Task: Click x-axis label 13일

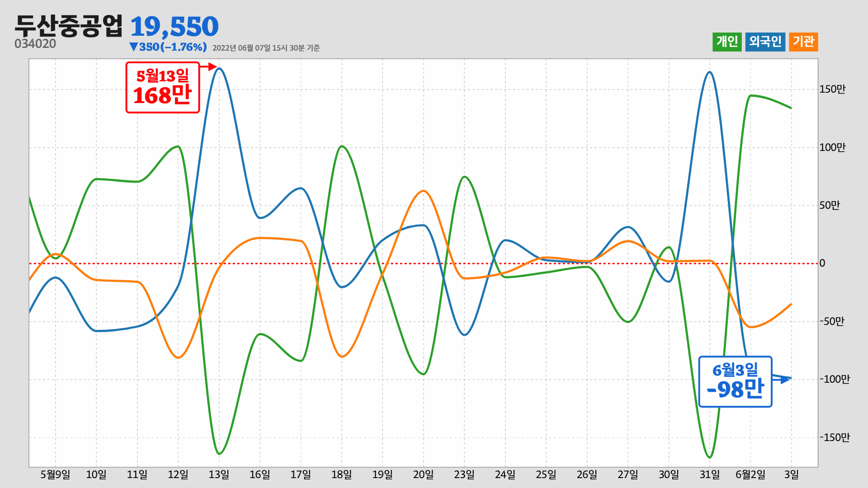Action: [219, 474]
